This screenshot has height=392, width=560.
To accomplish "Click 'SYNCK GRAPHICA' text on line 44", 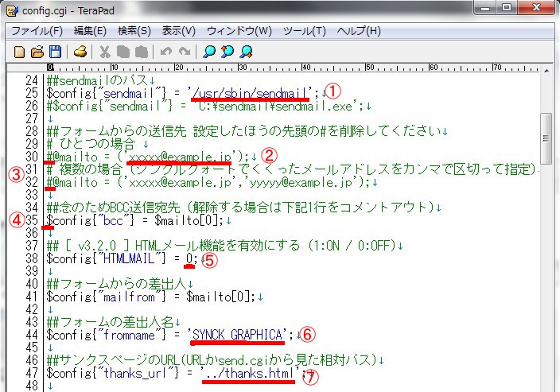I will pos(237,336).
